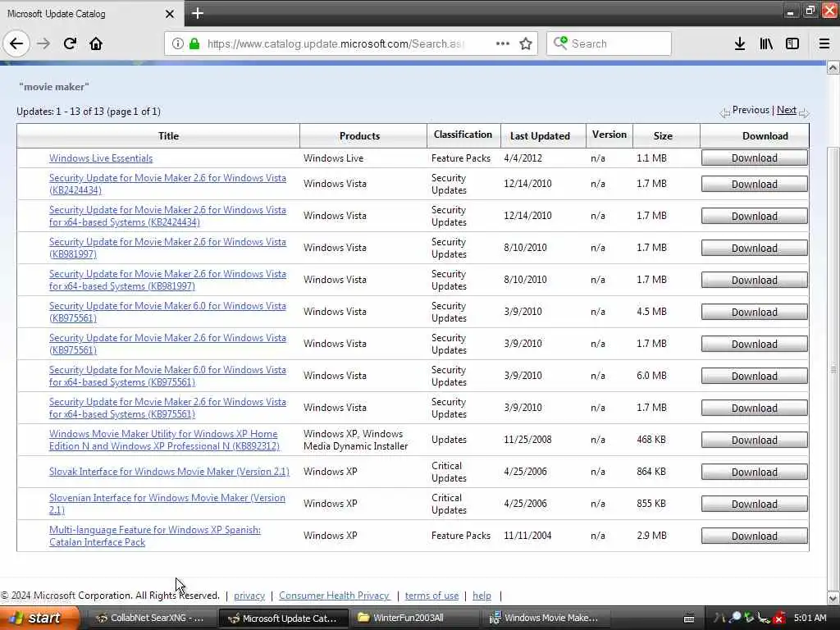Download the 6.0 MB x64 update

pos(755,376)
